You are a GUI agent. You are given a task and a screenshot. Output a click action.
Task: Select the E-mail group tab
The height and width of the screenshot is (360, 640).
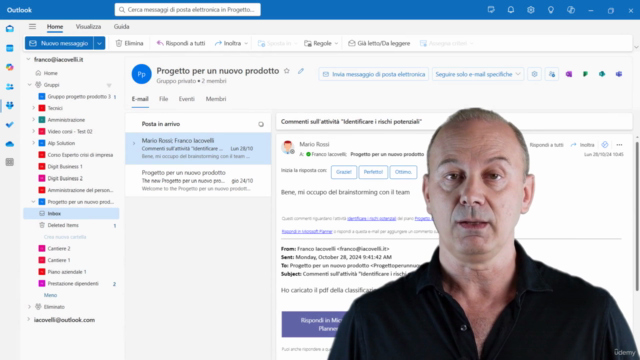tap(140, 99)
